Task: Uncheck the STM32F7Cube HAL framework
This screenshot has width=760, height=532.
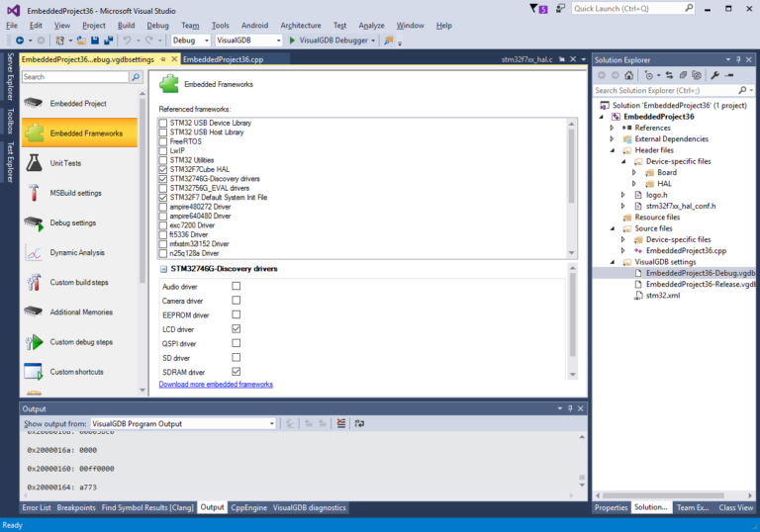Action: 163,169
